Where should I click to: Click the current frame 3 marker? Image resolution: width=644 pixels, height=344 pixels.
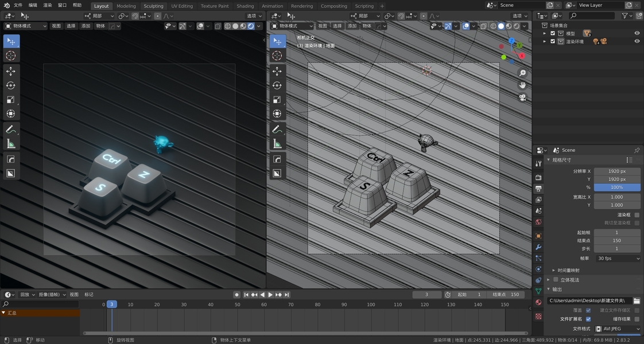point(112,304)
